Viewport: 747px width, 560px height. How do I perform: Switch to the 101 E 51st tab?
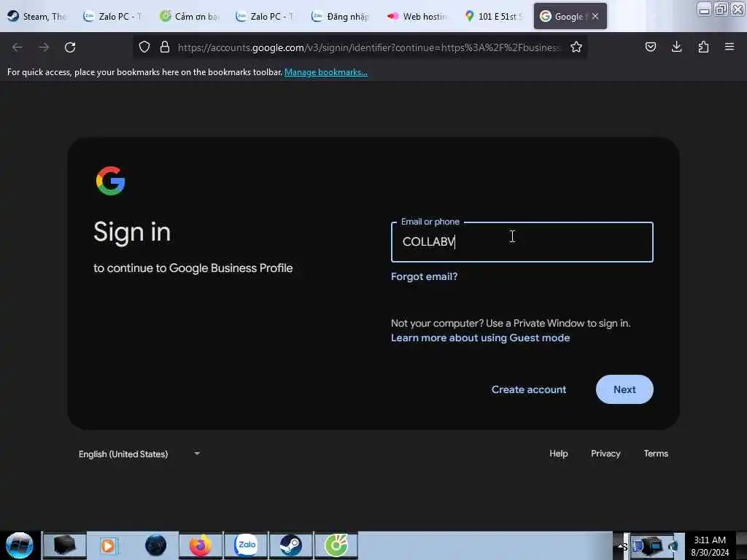494,16
